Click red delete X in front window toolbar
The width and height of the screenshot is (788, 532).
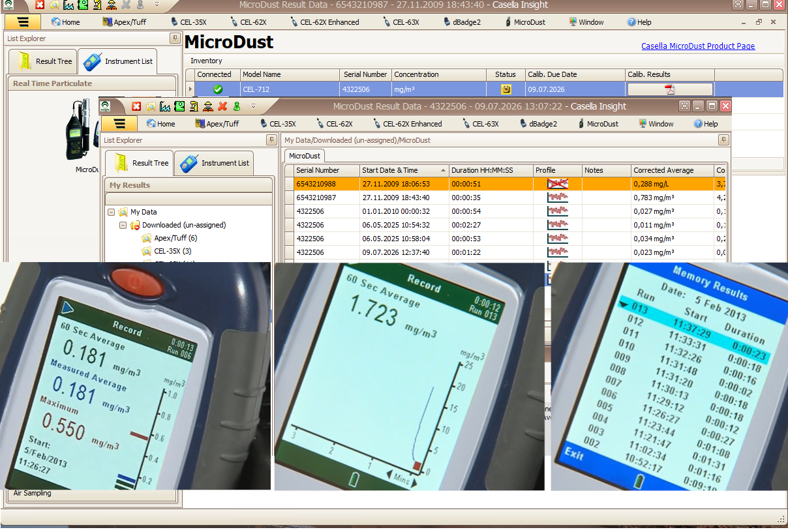tap(222, 106)
